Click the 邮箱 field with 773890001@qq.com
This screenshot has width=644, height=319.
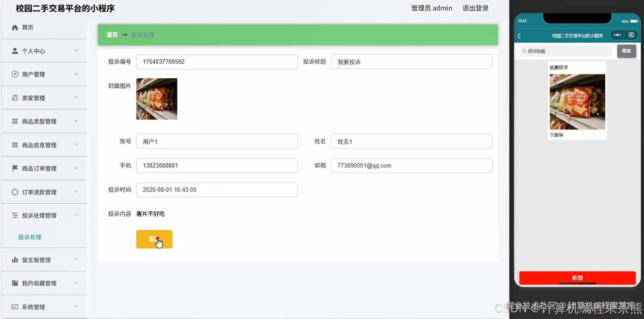pyautogui.click(x=412, y=165)
